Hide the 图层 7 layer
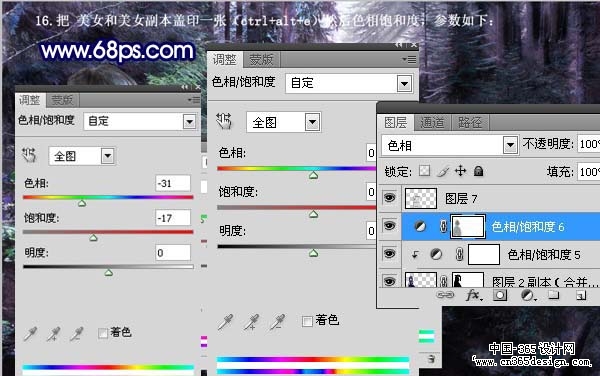Viewport: 600px width, 376px height. click(390, 198)
